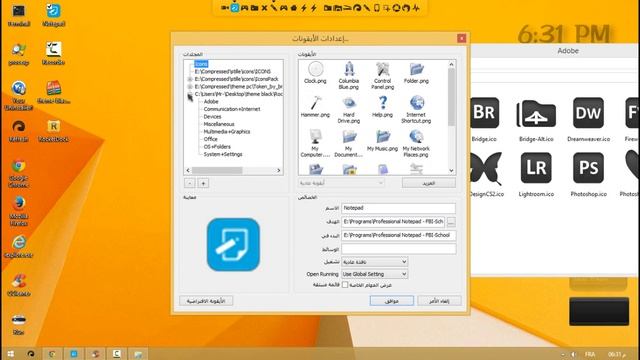
Task: Select Bridge-Alt.ico in the Adobe window
Action: point(536,120)
